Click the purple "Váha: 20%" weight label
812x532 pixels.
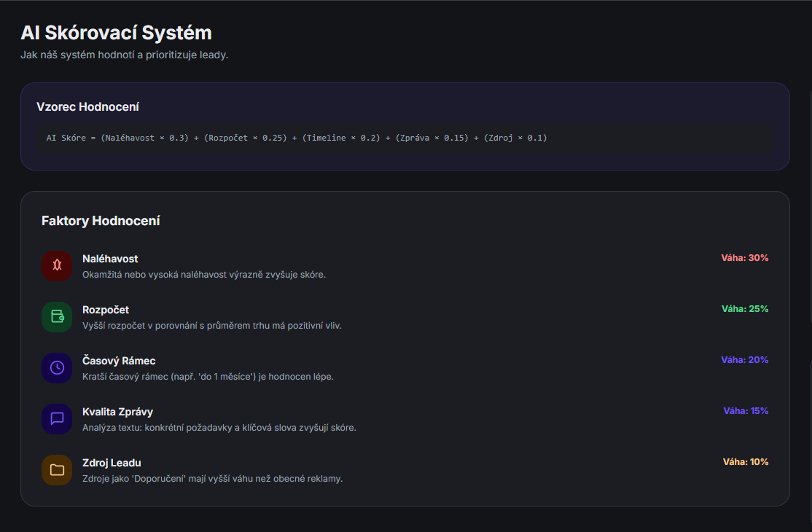click(745, 360)
